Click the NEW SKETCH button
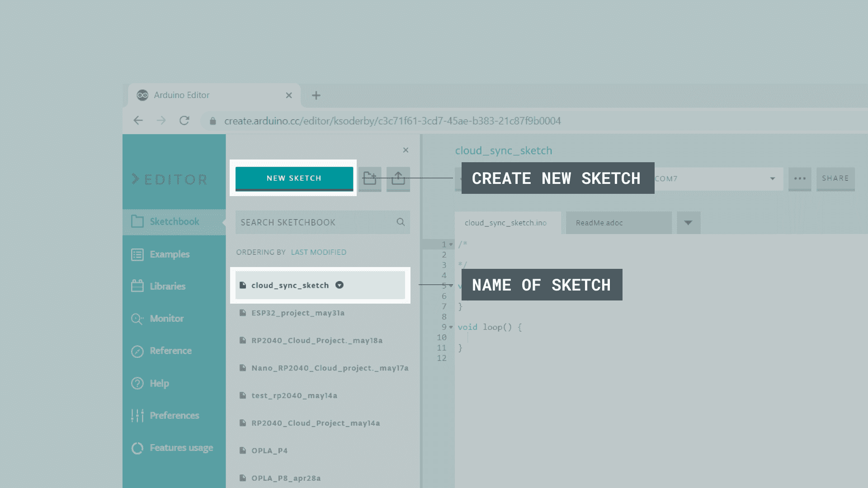Image resolution: width=868 pixels, height=488 pixels. [x=294, y=178]
